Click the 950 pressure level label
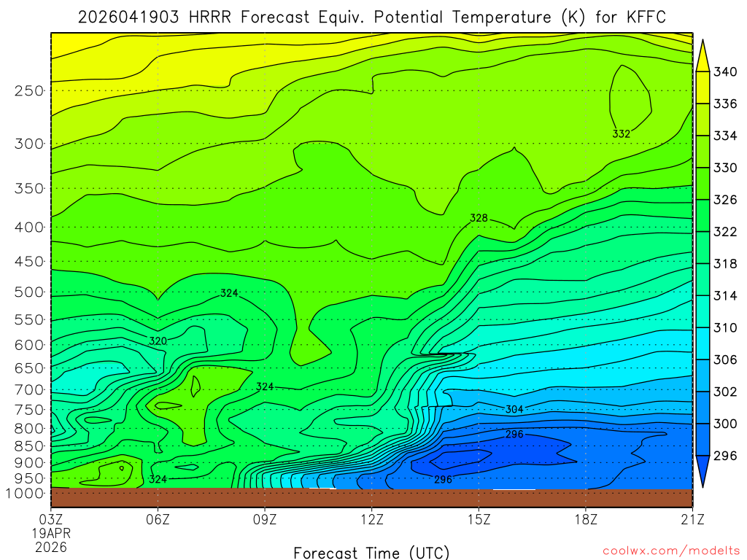This screenshot has width=747, height=560. (29, 478)
